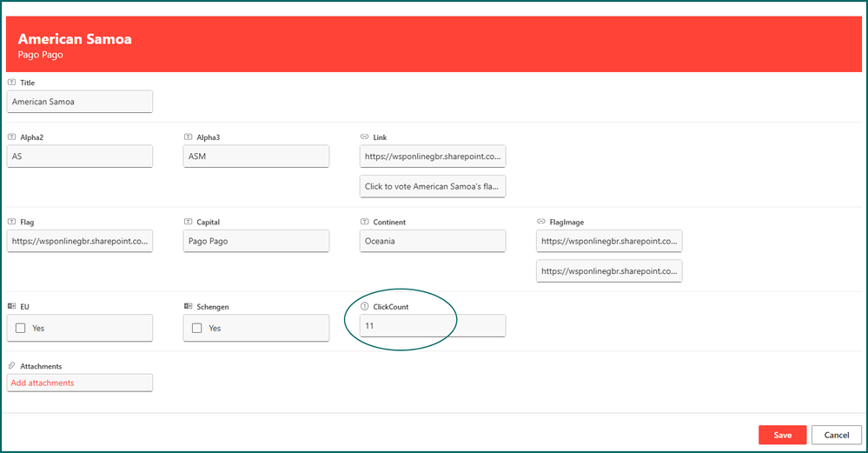Edit the ClickCount field showing 11
Screen dimensions: 868x453
click(433, 326)
